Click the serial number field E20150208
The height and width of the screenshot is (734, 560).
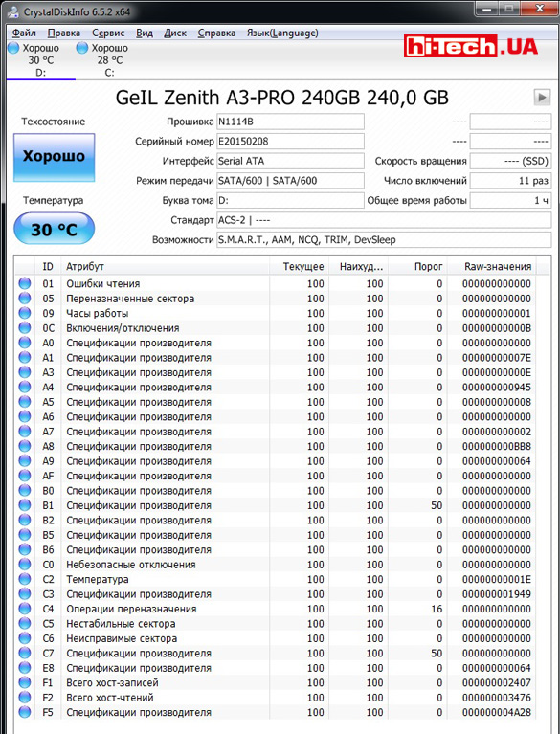coord(290,142)
